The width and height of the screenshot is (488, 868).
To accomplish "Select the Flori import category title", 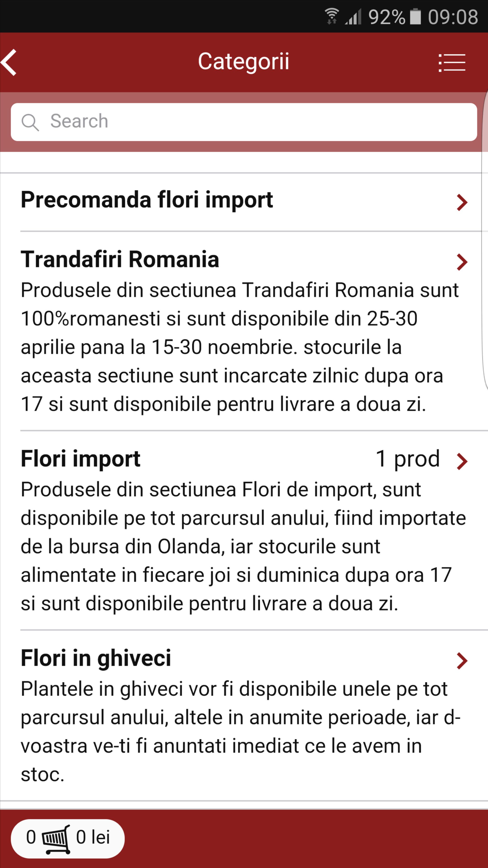I will [80, 459].
